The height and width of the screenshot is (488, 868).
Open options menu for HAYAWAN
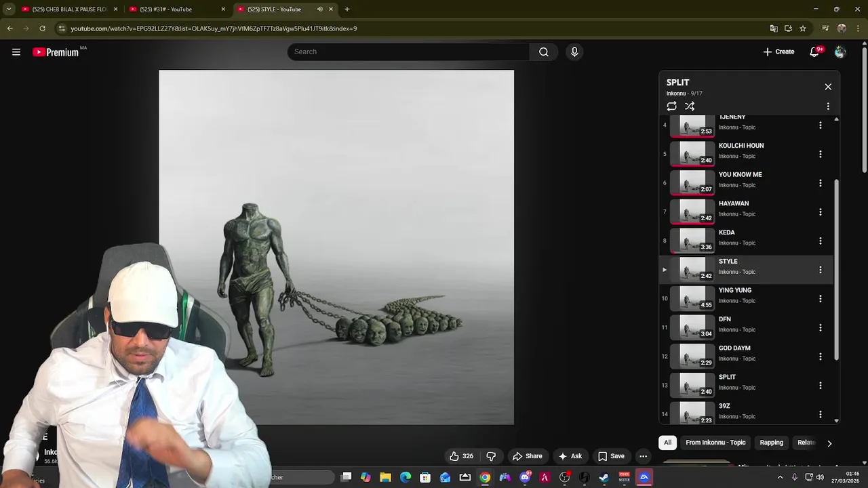click(821, 212)
